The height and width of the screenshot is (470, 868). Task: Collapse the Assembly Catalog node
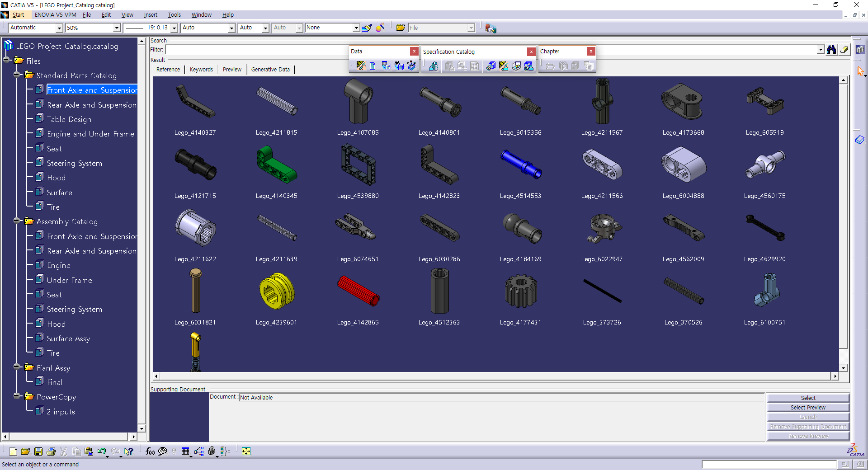pyautogui.click(x=17, y=221)
